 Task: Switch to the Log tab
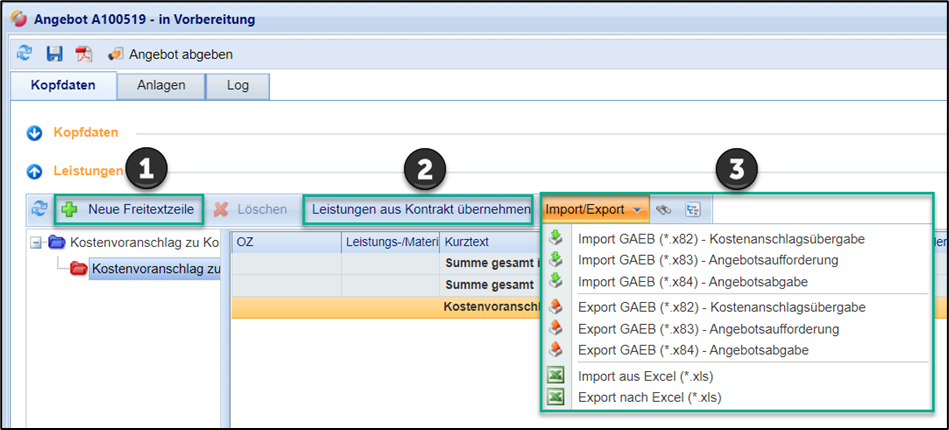(x=237, y=86)
